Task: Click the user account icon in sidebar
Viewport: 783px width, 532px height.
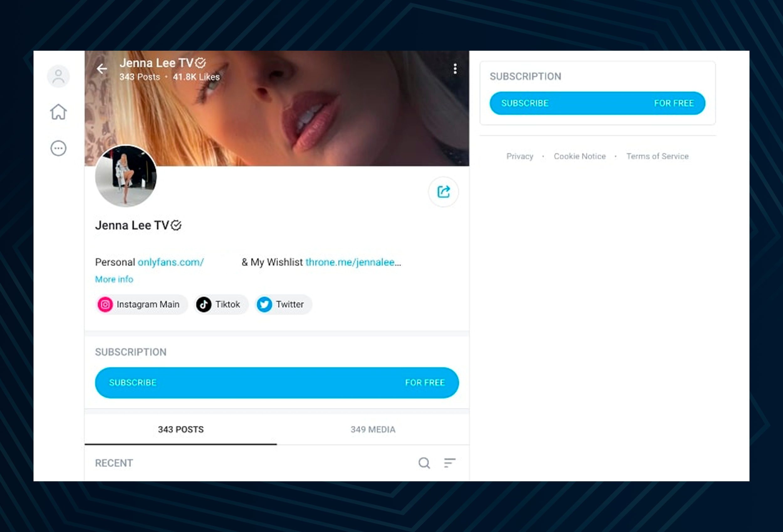Action: pos(58,76)
